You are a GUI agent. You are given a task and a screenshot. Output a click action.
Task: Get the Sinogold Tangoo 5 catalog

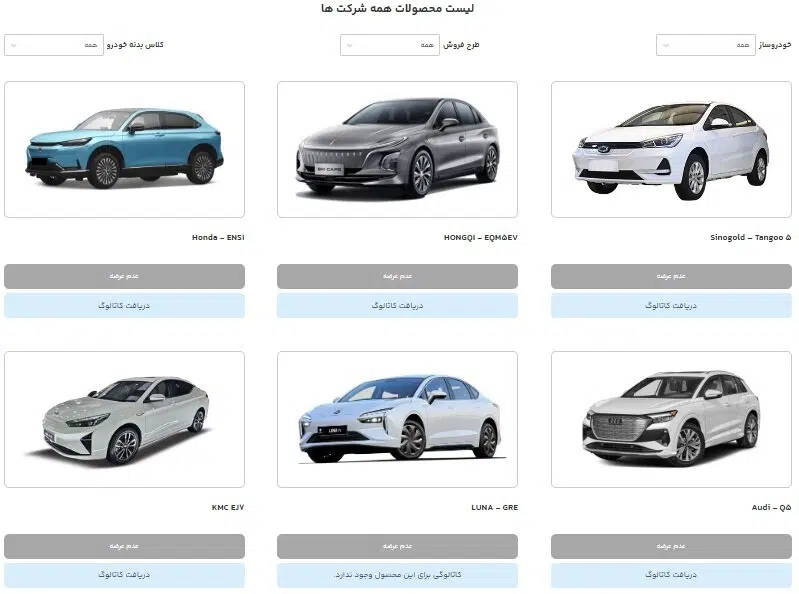click(671, 306)
